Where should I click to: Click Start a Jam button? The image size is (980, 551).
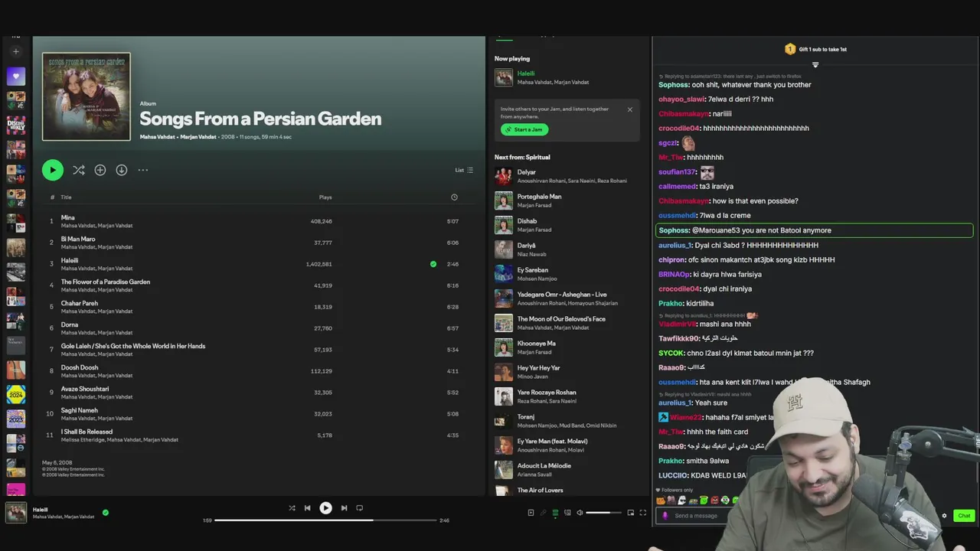coord(524,129)
